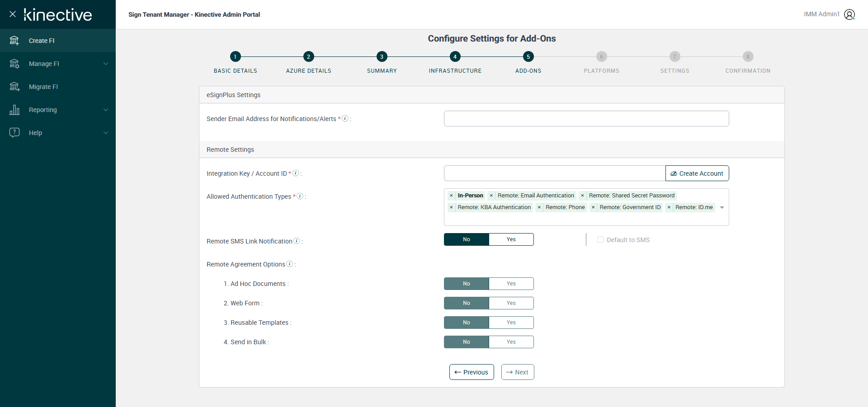Click the SETTINGS step label
This screenshot has height=407, width=868.
click(x=675, y=71)
